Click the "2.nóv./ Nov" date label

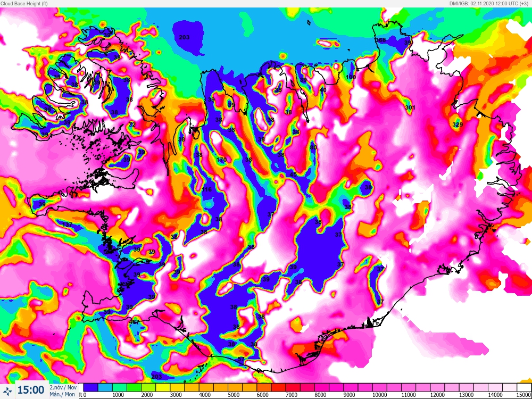63,387
